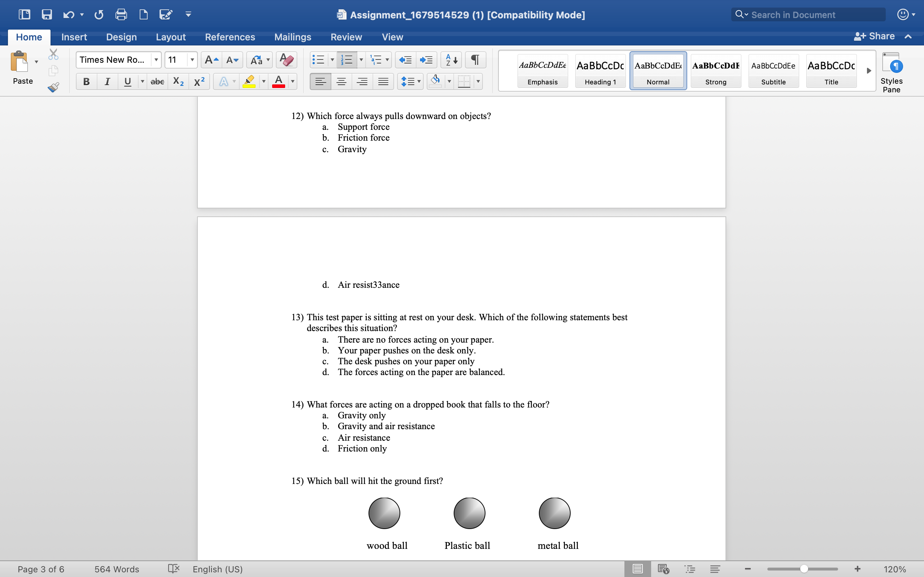Click the Superscript icon
924x577 pixels.
click(199, 82)
